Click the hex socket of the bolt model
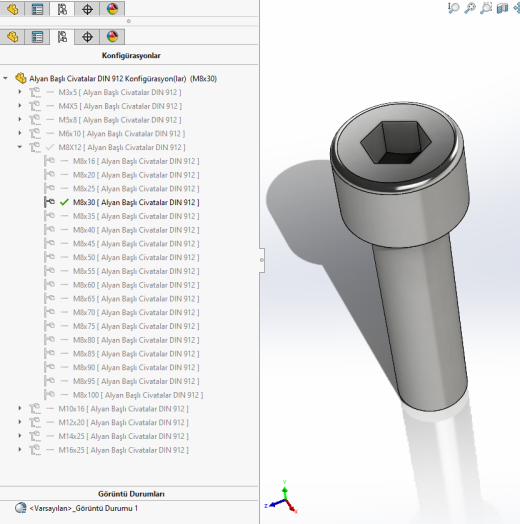This screenshot has width=520, height=524. coord(396,142)
